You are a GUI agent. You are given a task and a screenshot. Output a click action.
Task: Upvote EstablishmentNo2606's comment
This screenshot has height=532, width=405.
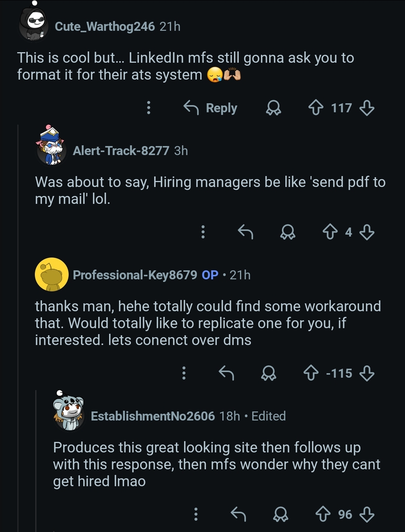(323, 514)
